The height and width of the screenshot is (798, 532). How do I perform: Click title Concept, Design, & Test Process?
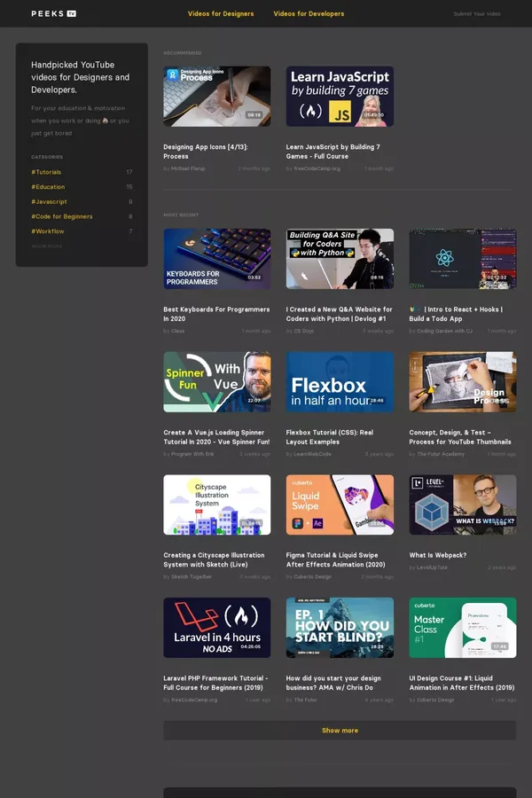[x=460, y=437]
